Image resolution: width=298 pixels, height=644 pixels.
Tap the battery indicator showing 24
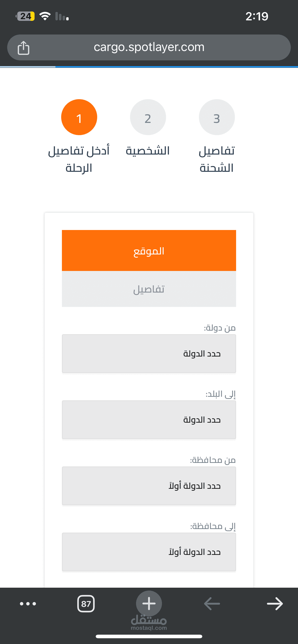[x=25, y=16]
